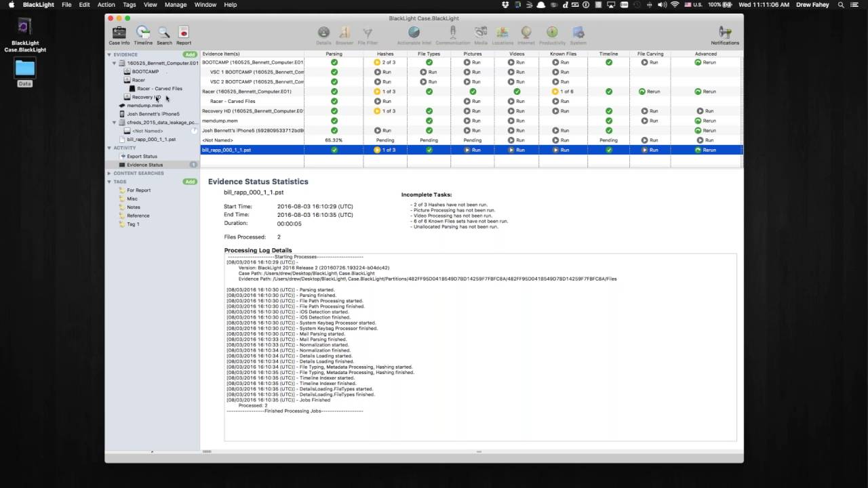Open the Manage menu
Viewport: 868px width, 488px height.
tap(176, 5)
